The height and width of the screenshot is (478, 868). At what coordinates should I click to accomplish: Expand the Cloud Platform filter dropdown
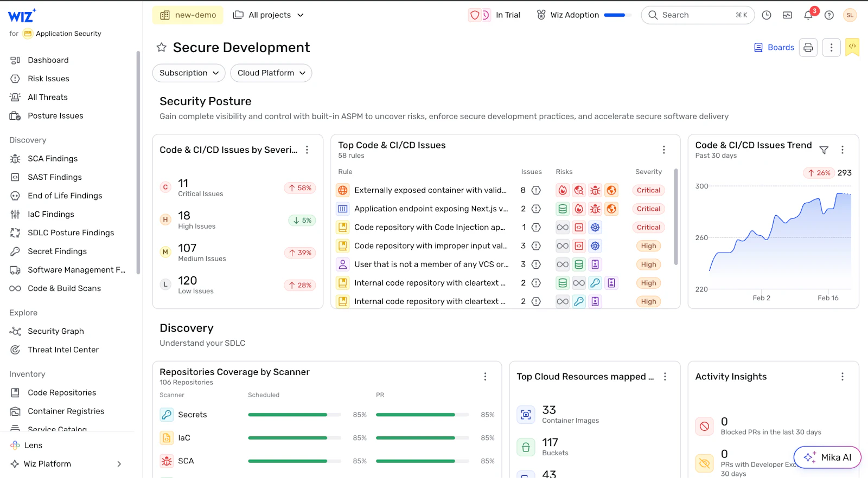click(x=271, y=73)
